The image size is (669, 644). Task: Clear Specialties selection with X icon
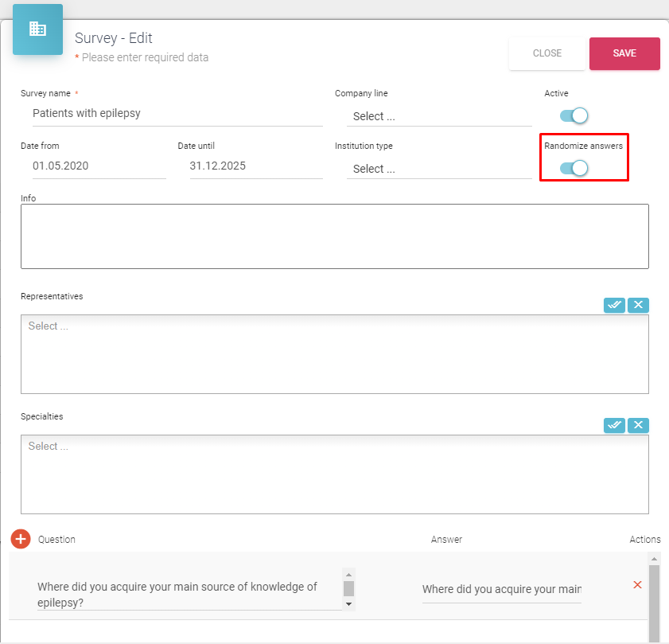pyautogui.click(x=638, y=425)
